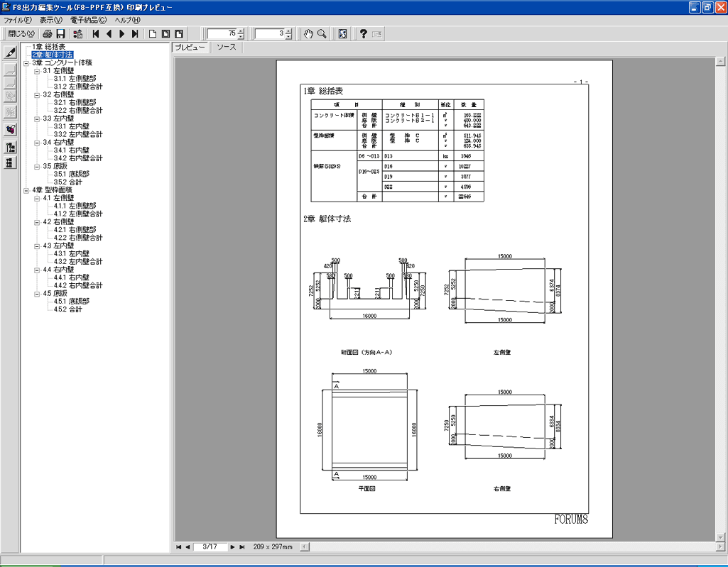Click the second disabled starburst sidebar icon

tap(11, 112)
